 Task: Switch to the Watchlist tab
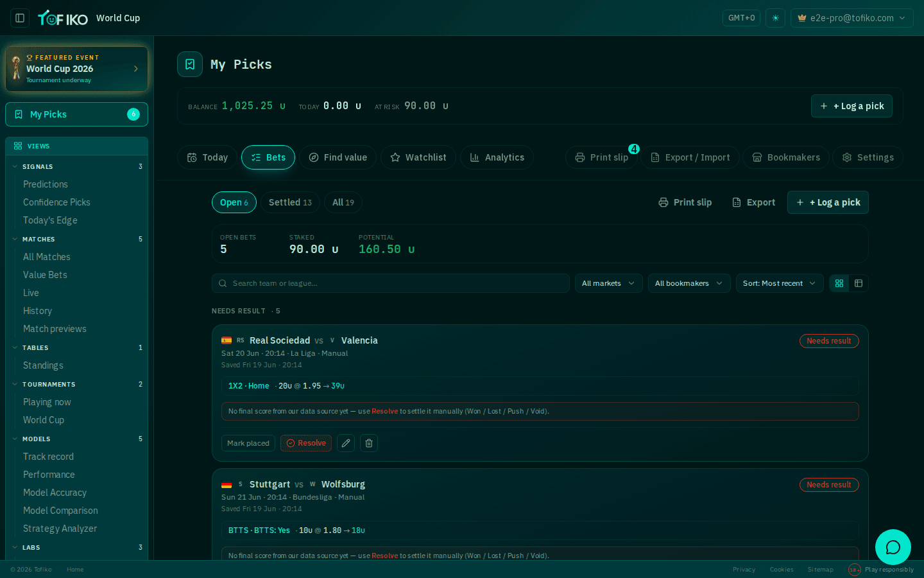click(418, 157)
